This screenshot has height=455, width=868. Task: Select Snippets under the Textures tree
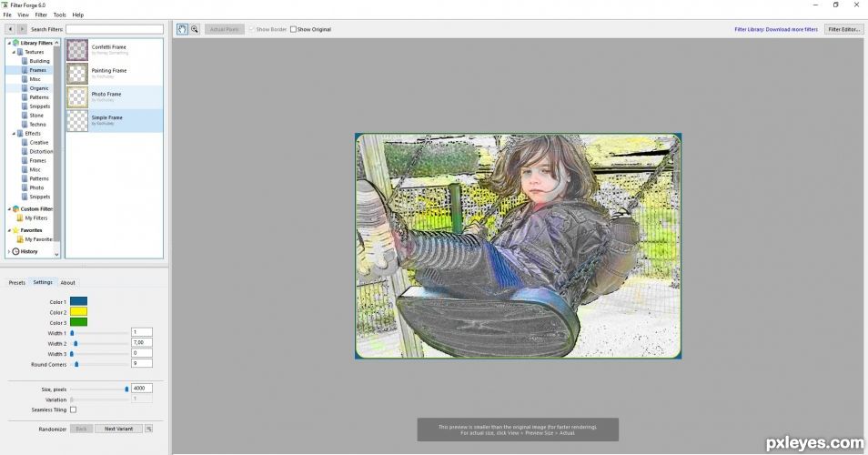point(40,106)
